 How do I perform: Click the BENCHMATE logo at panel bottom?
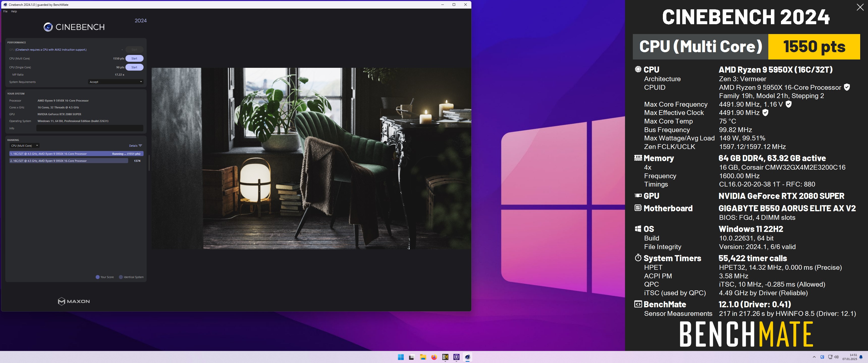point(746,334)
